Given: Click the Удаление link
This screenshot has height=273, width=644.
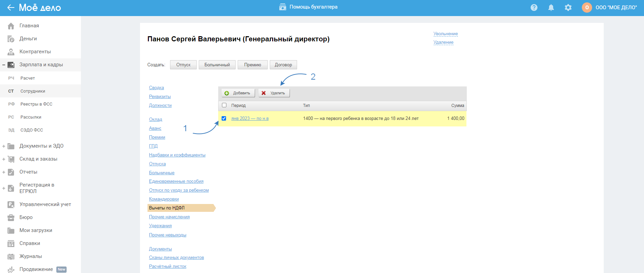Looking at the screenshot, I should pos(443,42).
